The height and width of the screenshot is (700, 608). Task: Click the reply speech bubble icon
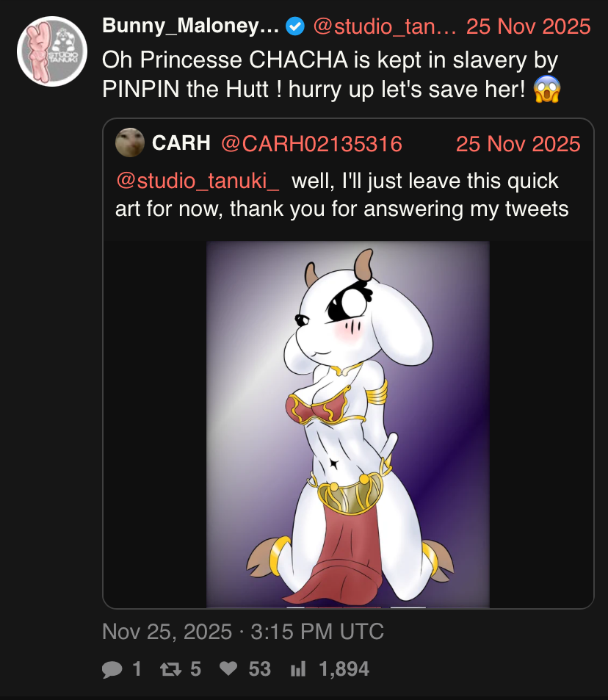112,669
